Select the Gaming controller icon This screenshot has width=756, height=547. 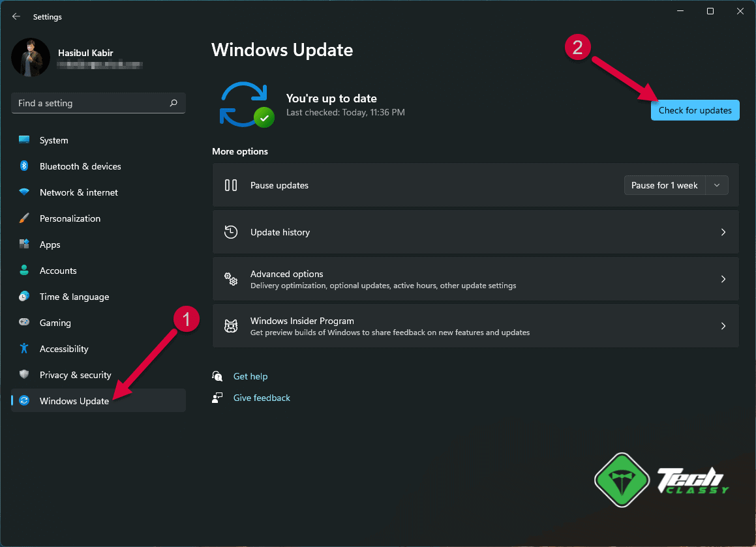(24, 322)
